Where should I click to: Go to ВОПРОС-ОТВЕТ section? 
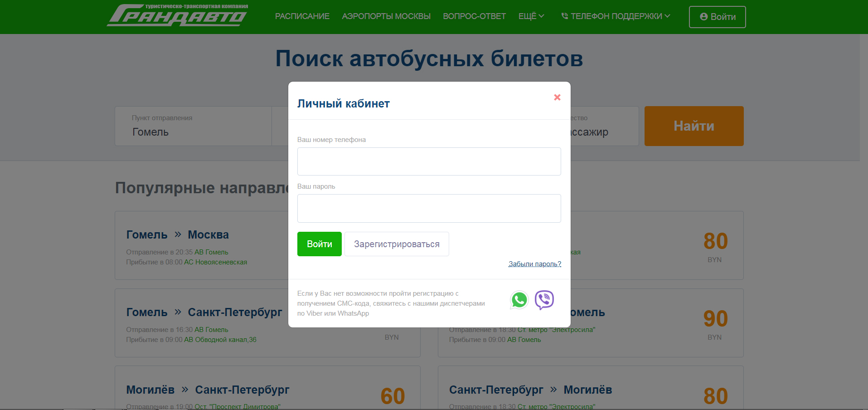tap(474, 16)
